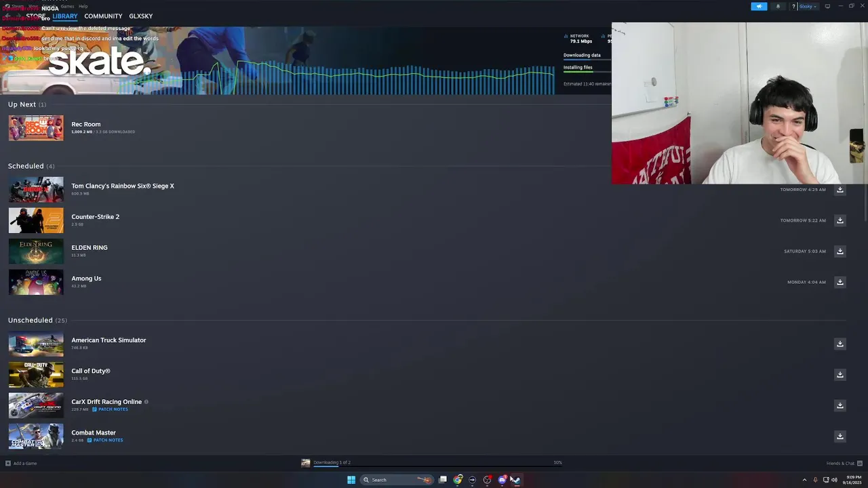Open Combat Master patch notes
868x488 pixels.
coord(105,441)
